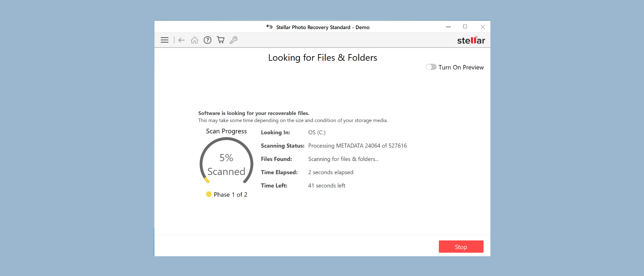Click 'Turn On Preview' label text
644x276 pixels.
pos(461,67)
